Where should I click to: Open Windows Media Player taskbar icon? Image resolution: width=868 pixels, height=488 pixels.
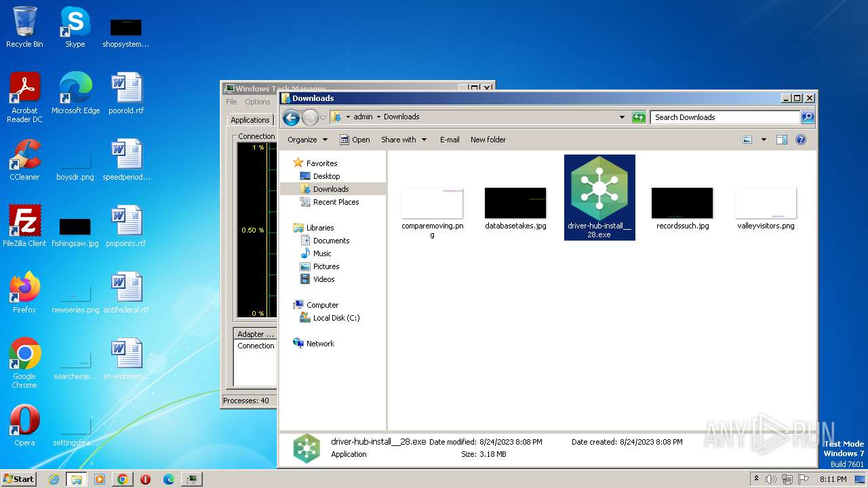click(x=100, y=479)
